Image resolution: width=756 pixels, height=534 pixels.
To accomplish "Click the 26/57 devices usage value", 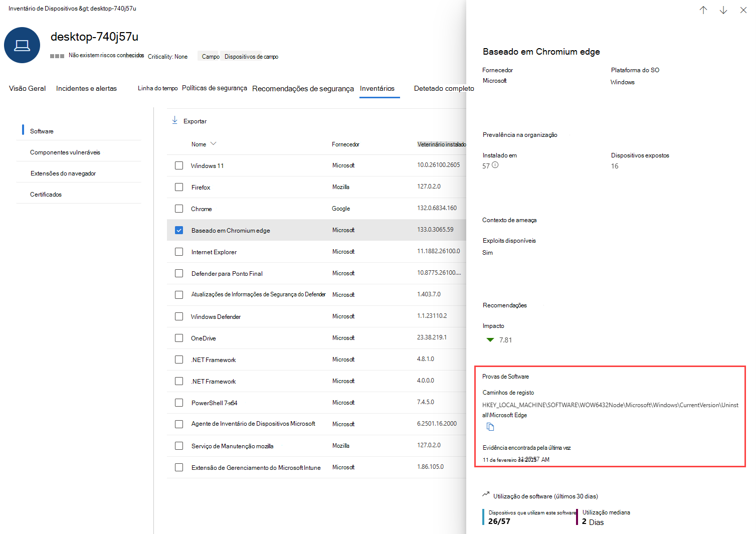I will click(x=499, y=521).
